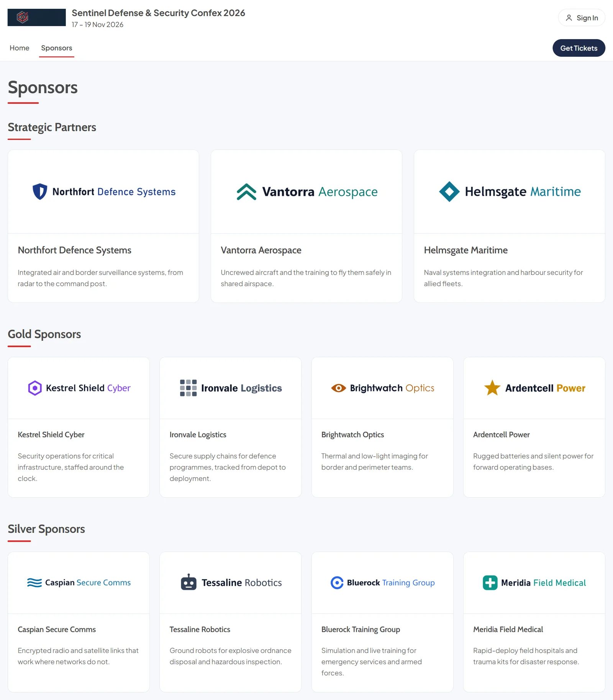Click the 'Ground robots for explosive ordnance' description
Image resolution: width=613 pixels, height=700 pixels.
[x=230, y=656]
